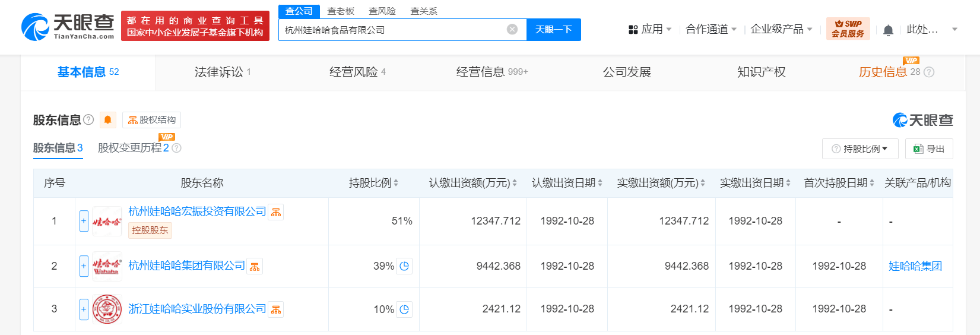This screenshot has height=335, width=980.
Task: Switch to 历史信息 VIP tab
Action: (x=896, y=72)
